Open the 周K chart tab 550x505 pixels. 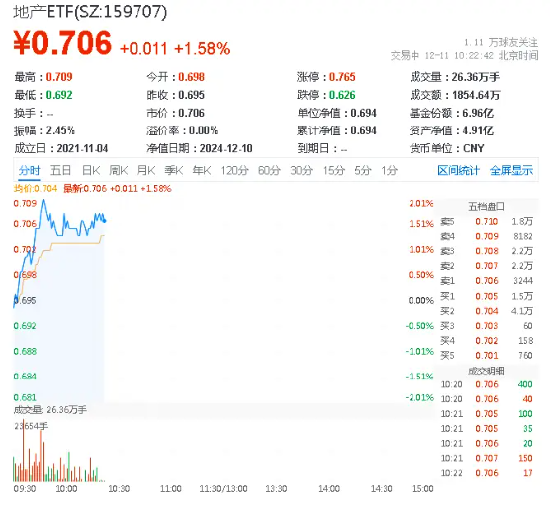click(x=119, y=171)
